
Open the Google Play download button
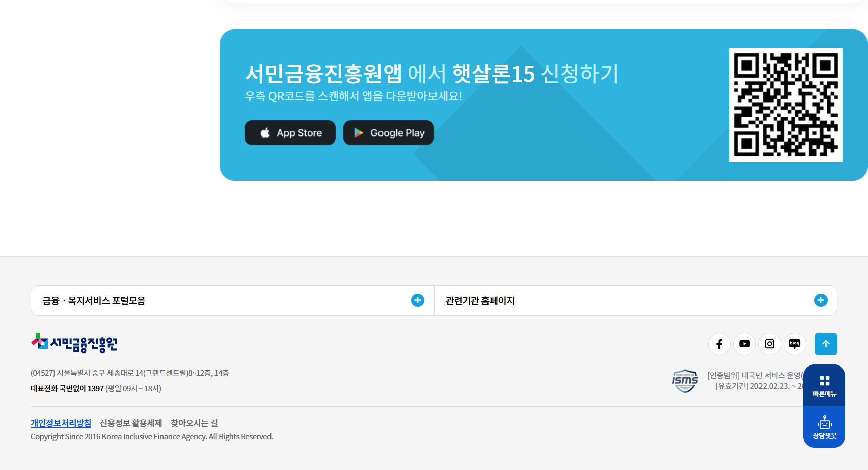pos(389,133)
